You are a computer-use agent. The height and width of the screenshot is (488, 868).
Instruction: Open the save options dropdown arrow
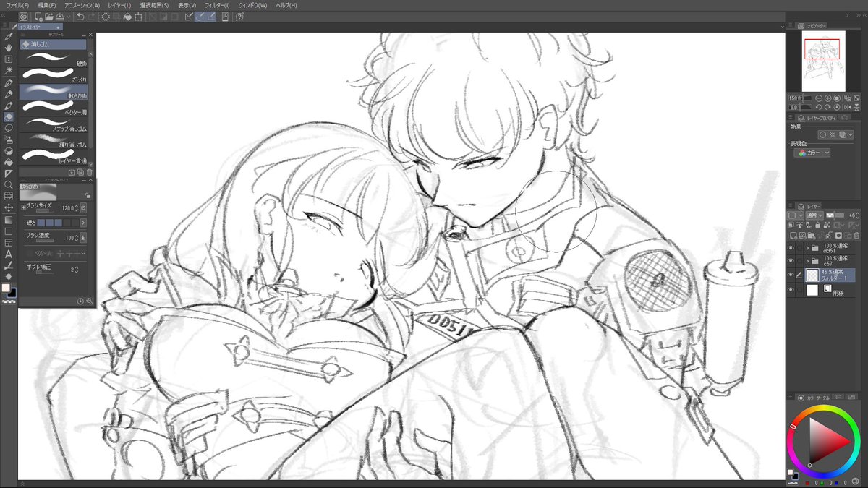click(69, 17)
